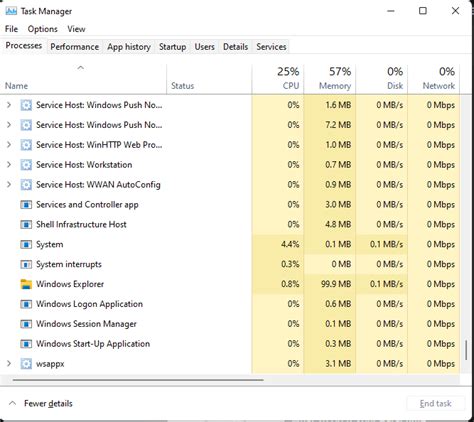Viewport: 474px width, 422px height.
Task: Click the icon next to Services and Controller app
Action: tap(26, 204)
